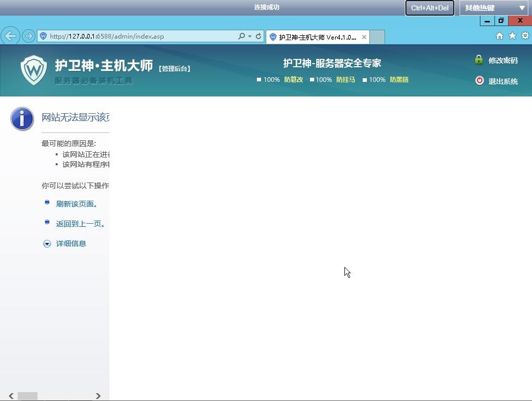Screen dimensions: 532x401
Task: Click the 返回到上一页 link
Action: click(x=81, y=224)
